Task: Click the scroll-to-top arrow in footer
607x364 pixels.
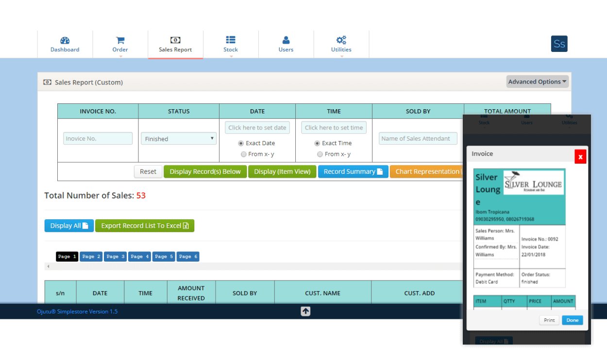Action: pos(305,312)
